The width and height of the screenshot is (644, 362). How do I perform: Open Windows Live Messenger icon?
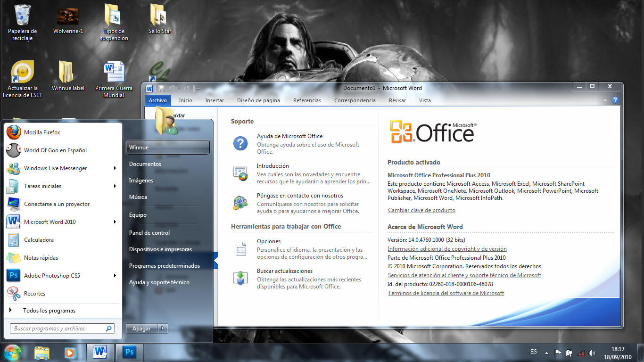point(14,168)
